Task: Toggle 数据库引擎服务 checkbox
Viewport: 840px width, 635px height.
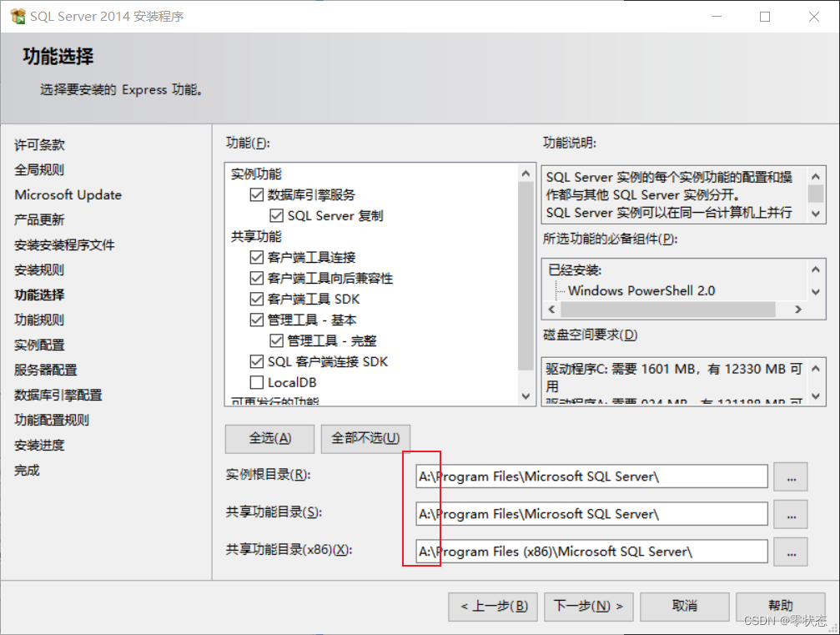Action: point(257,194)
